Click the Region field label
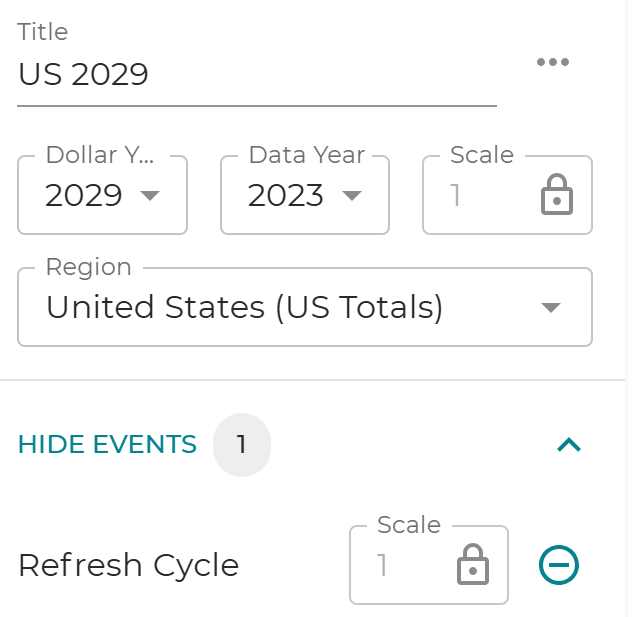Screen dimensions: 642x617 89,267
